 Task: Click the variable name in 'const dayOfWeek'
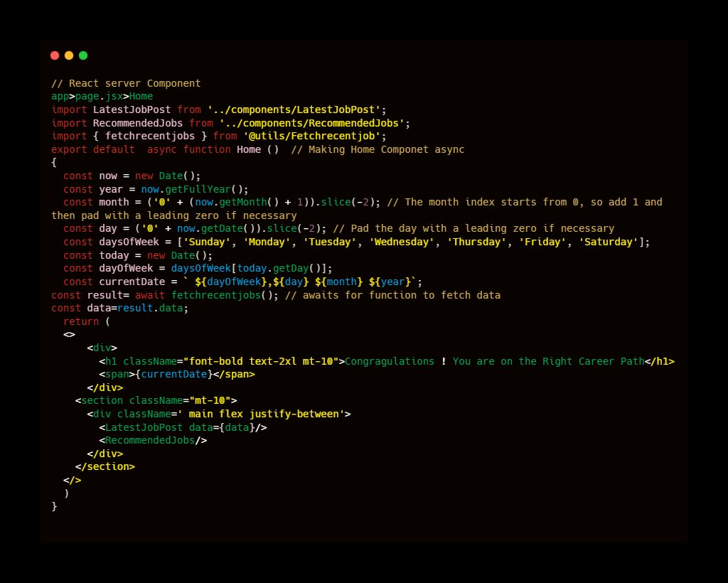126,269
